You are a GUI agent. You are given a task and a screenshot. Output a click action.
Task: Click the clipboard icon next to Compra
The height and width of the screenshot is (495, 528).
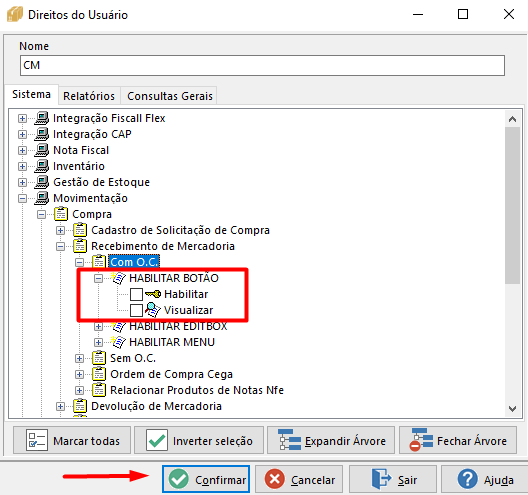point(61,214)
